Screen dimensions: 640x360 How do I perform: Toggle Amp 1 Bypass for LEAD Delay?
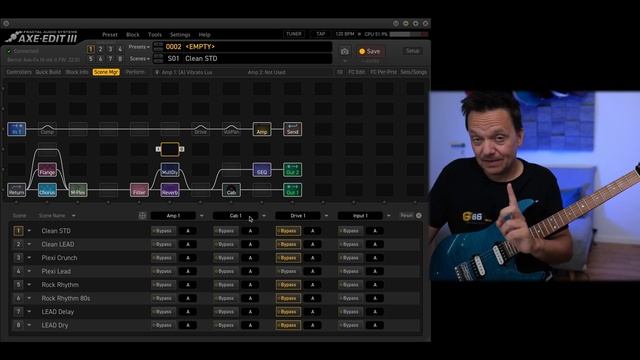click(163, 312)
